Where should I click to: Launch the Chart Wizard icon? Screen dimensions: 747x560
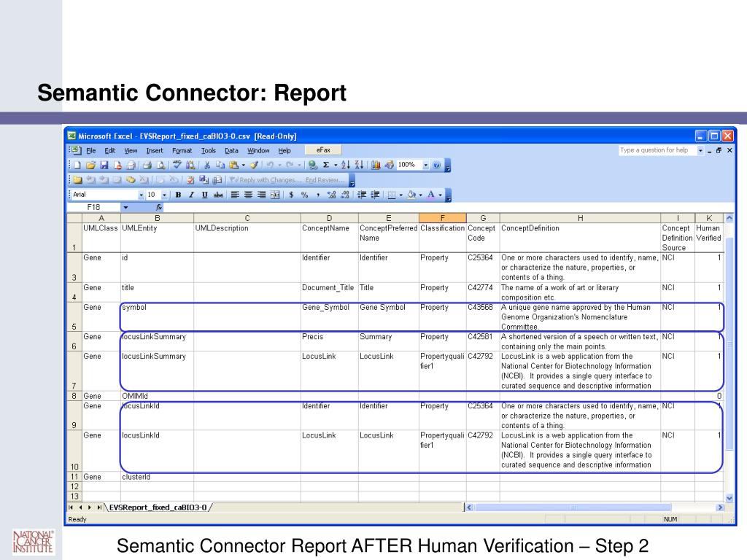click(376, 166)
